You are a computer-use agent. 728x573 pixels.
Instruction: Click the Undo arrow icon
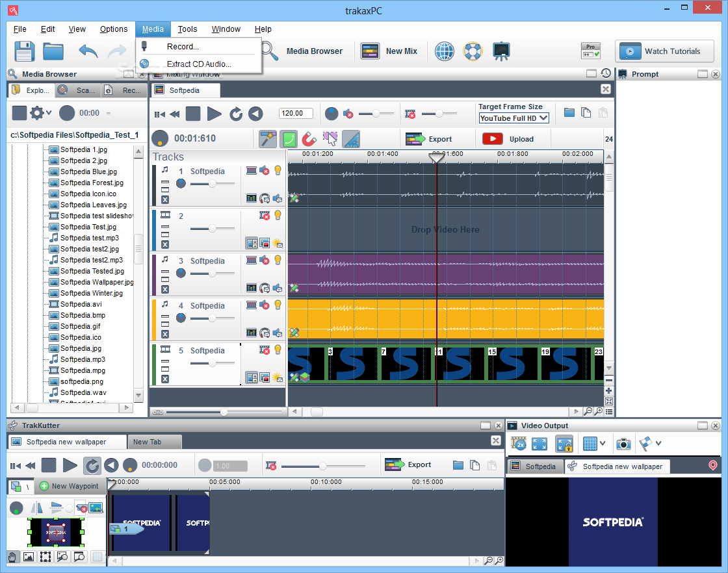[x=88, y=51]
